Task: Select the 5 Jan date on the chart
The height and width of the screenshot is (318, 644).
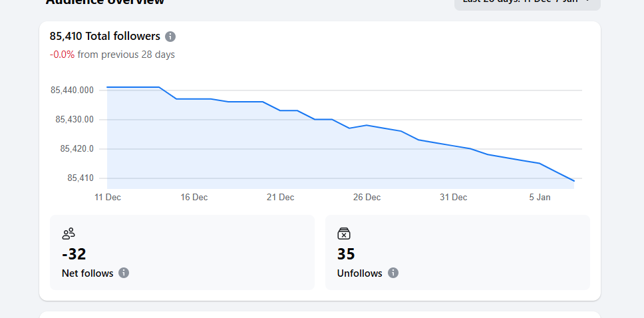Action: tap(540, 198)
